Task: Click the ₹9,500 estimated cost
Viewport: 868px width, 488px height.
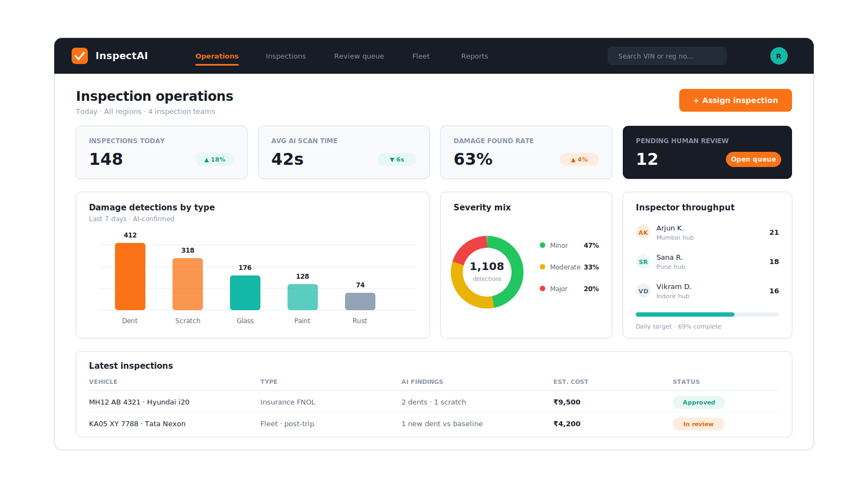Action: (567, 402)
